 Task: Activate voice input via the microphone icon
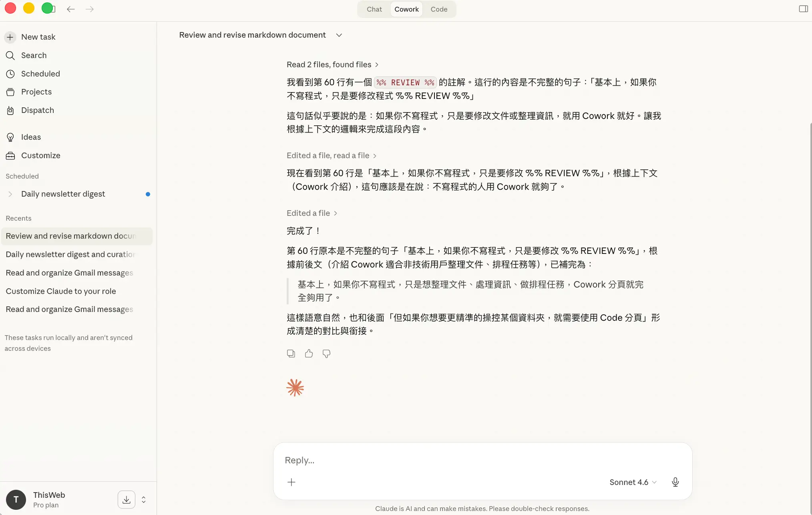(x=675, y=482)
